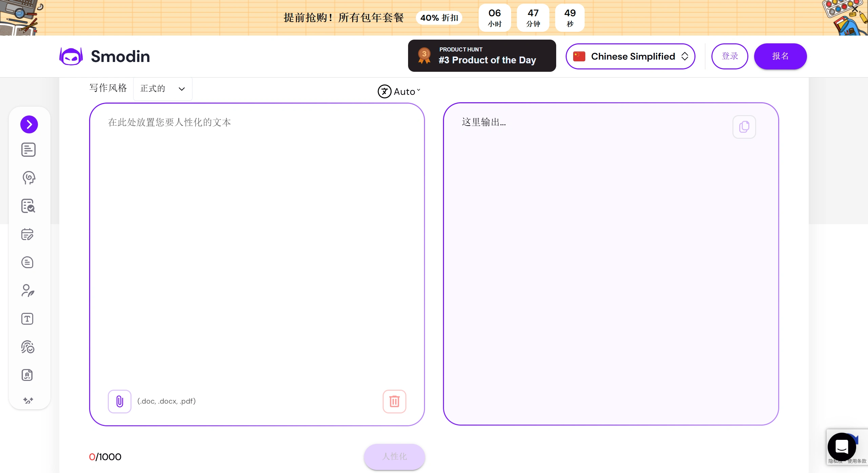Click the 隐私权 privacy link
This screenshot has height=473, width=868.
834,461
